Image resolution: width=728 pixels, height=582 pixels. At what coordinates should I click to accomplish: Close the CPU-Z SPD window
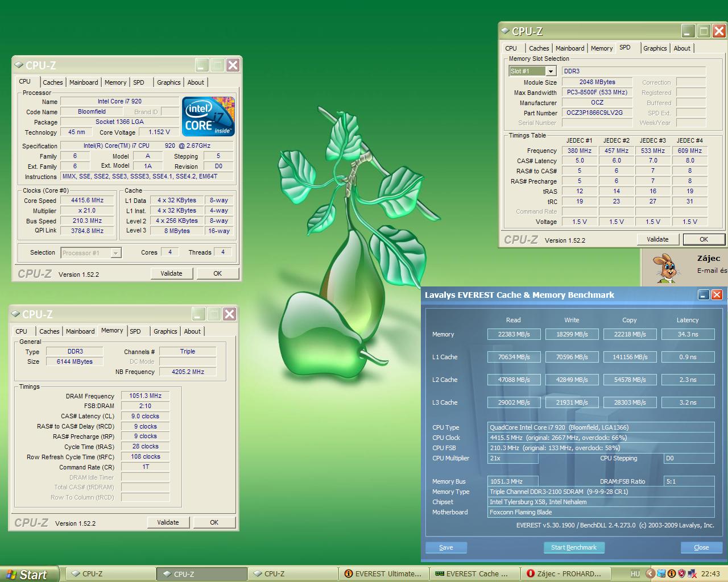[719, 31]
